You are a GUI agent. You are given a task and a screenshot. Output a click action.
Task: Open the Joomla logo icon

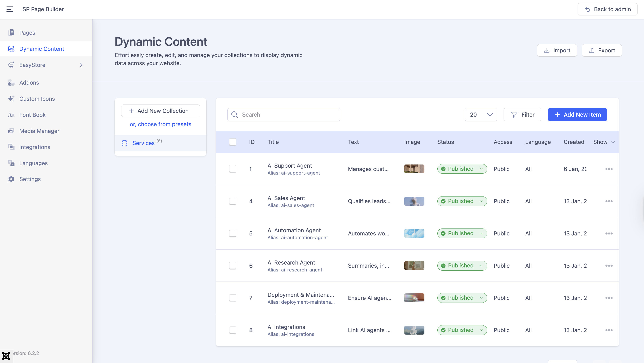pyautogui.click(x=6, y=356)
